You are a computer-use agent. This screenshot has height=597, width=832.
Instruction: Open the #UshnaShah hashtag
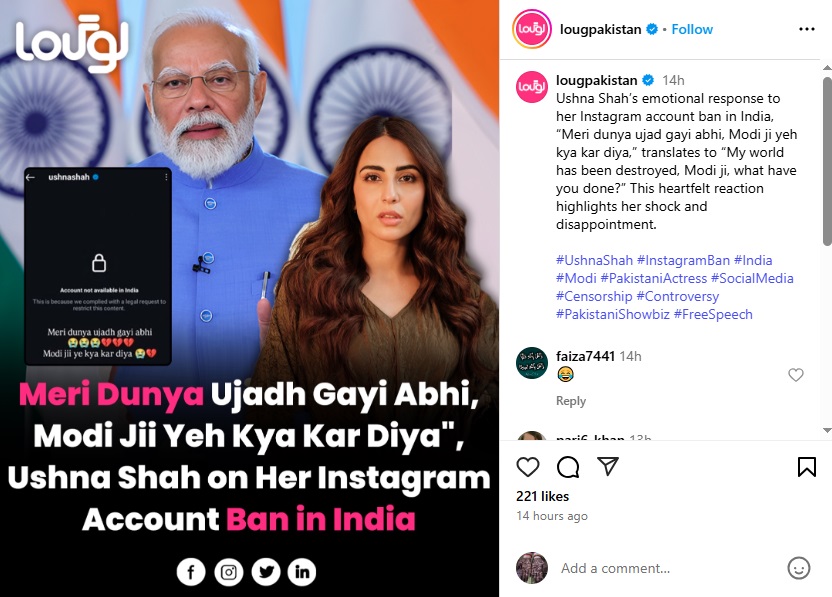594,260
